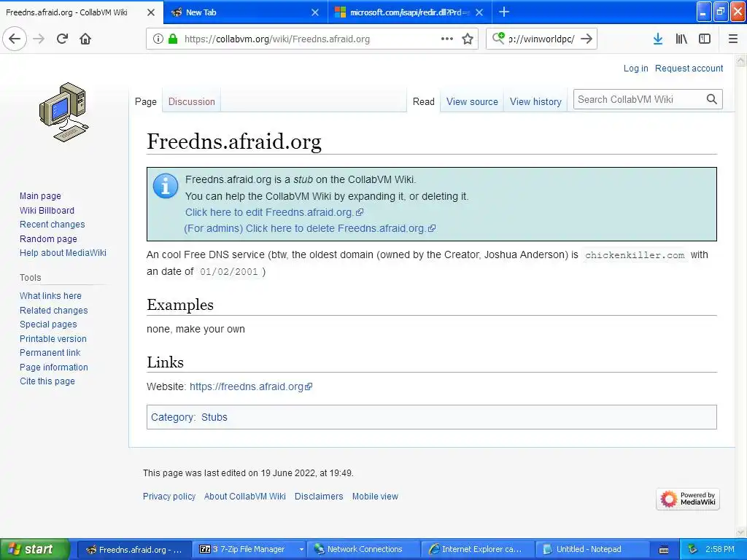Click the green padlock security icon
Screen dimensions: 747x560
173,39
